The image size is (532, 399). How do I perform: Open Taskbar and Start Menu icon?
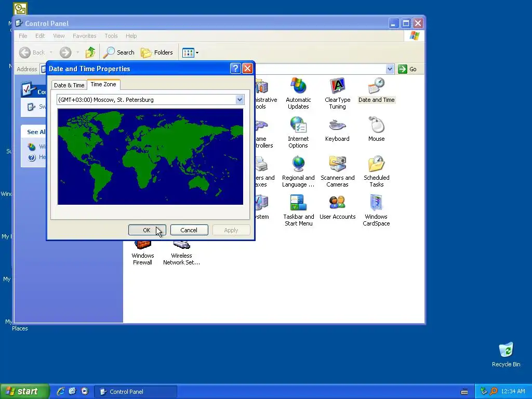tap(298, 210)
